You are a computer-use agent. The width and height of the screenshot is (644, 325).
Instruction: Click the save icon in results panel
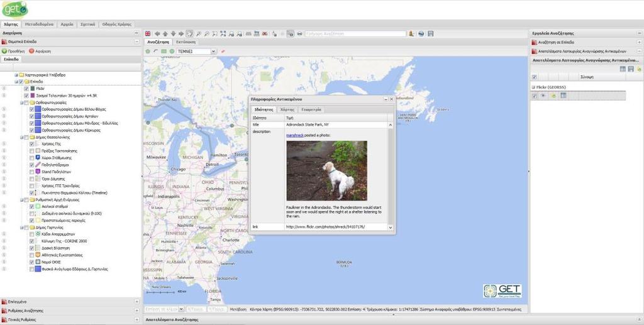[x=631, y=69]
